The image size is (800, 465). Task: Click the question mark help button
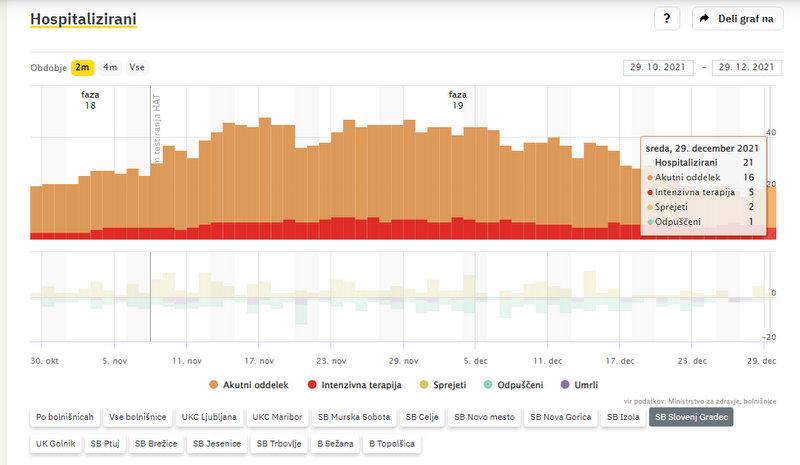click(x=667, y=18)
